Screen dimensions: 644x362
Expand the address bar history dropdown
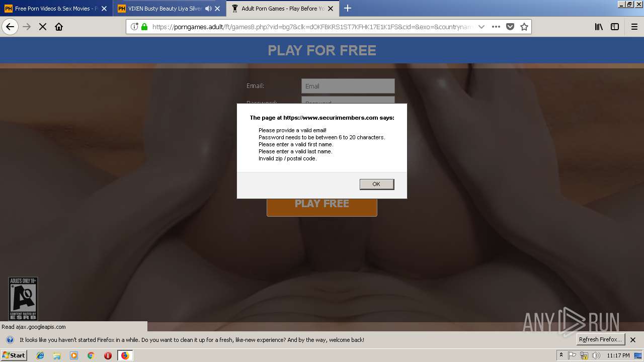[x=481, y=27]
